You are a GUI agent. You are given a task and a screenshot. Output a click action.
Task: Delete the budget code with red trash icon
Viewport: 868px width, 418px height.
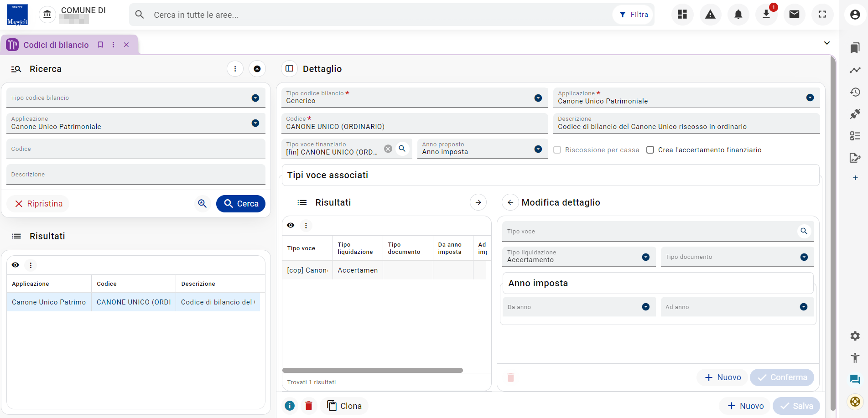click(x=309, y=406)
